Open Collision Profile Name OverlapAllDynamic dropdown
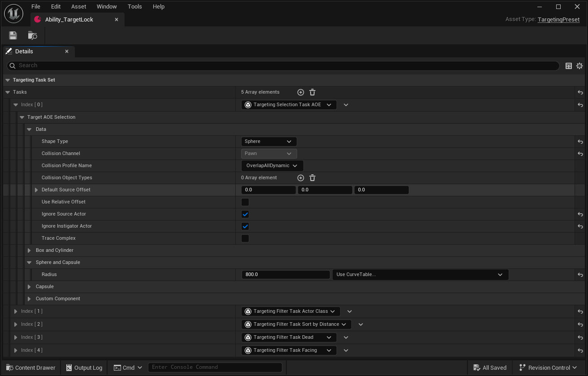This screenshot has height=376, width=588. tap(272, 166)
